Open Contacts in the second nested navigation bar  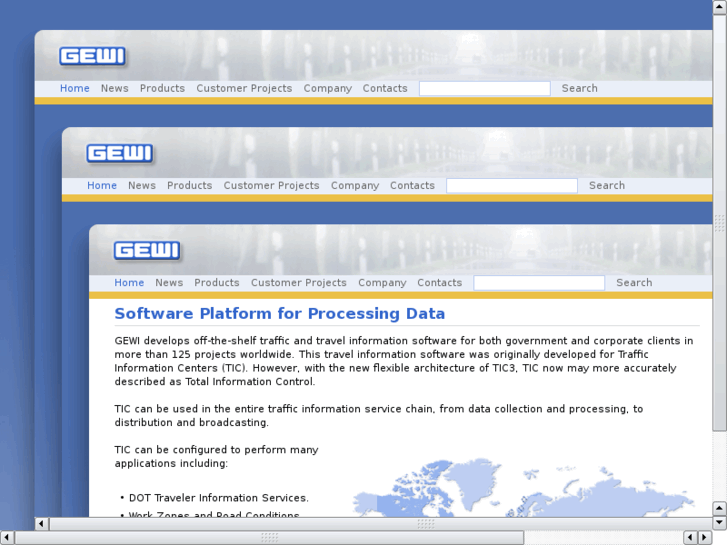click(x=412, y=186)
